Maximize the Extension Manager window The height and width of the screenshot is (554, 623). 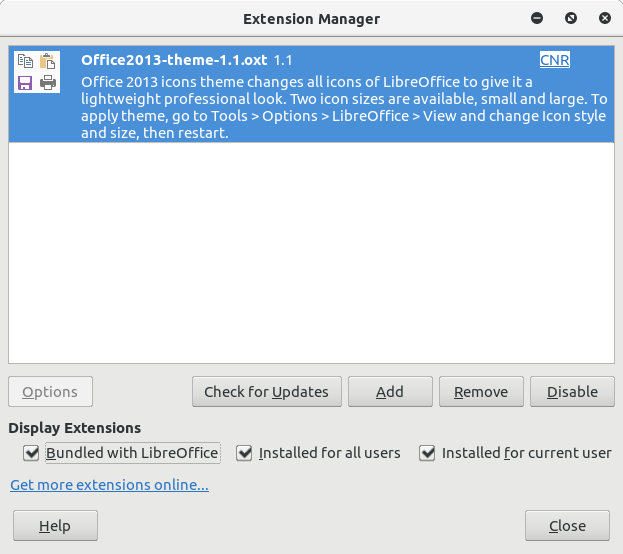click(x=571, y=18)
